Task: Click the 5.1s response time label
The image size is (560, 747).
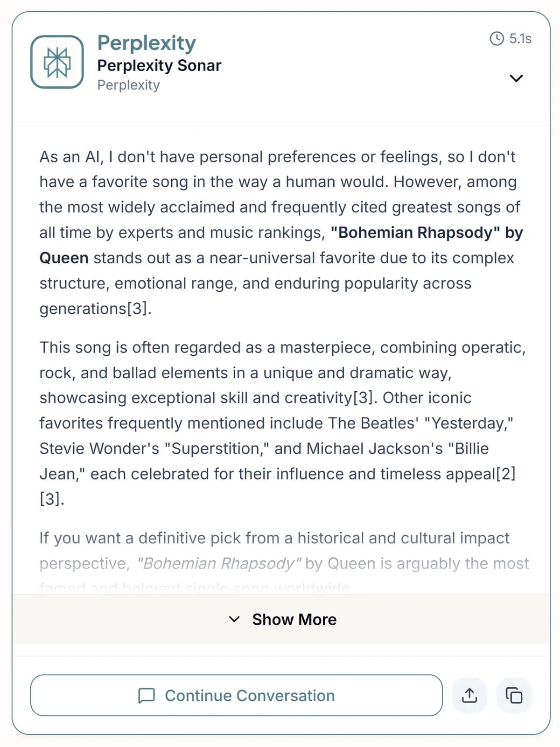Action: pyautogui.click(x=520, y=39)
